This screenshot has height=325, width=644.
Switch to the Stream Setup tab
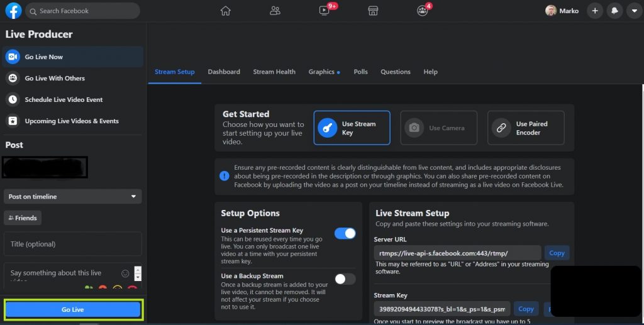[x=175, y=72]
